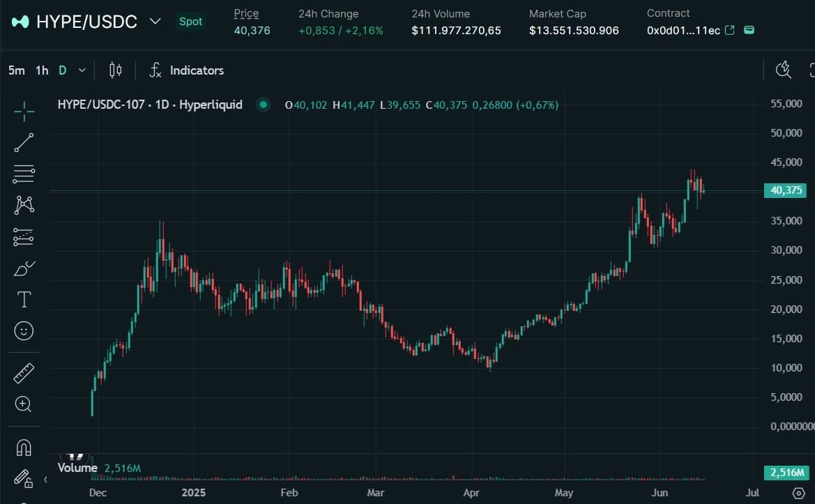Switch to the 1h timeframe
Viewport: 815px width, 504px height.
pos(42,70)
